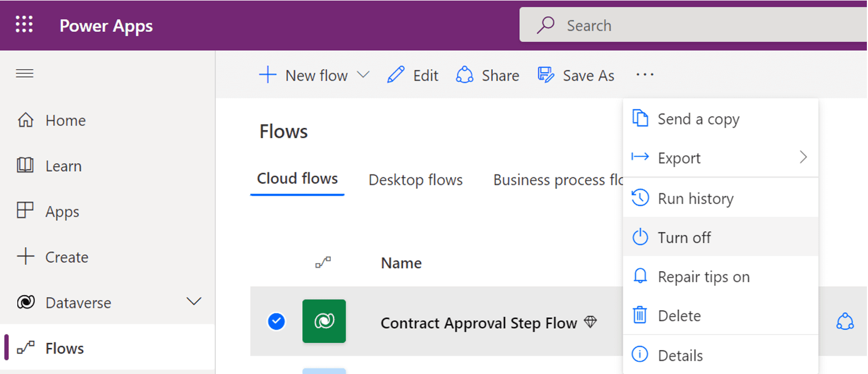Click the Apps grid icon
The height and width of the screenshot is (374, 868).
click(x=26, y=211)
